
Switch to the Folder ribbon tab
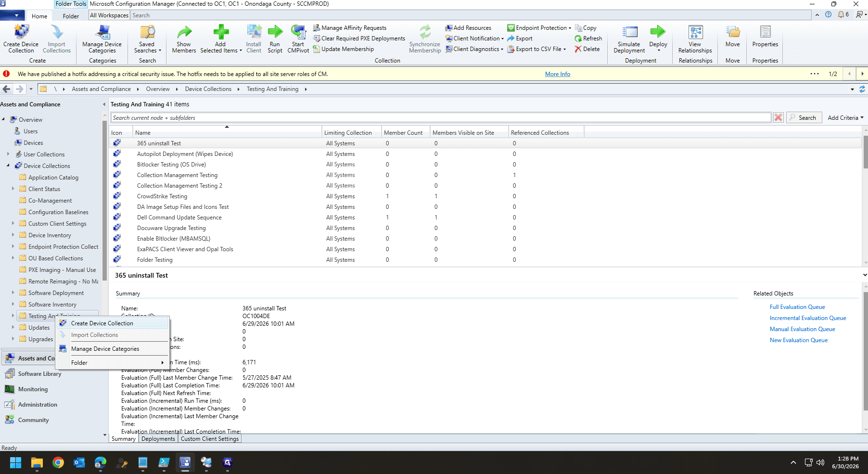tap(71, 16)
